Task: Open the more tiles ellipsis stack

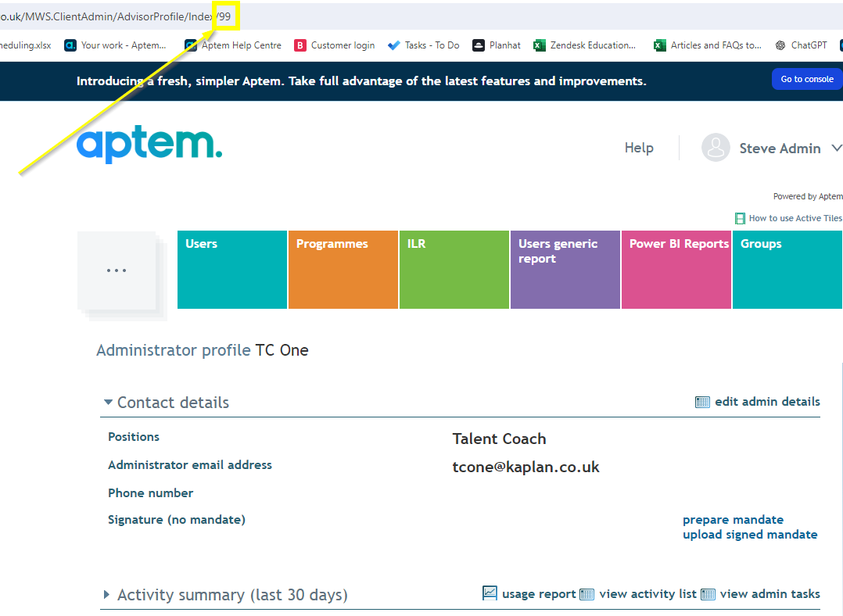Action: 117,271
